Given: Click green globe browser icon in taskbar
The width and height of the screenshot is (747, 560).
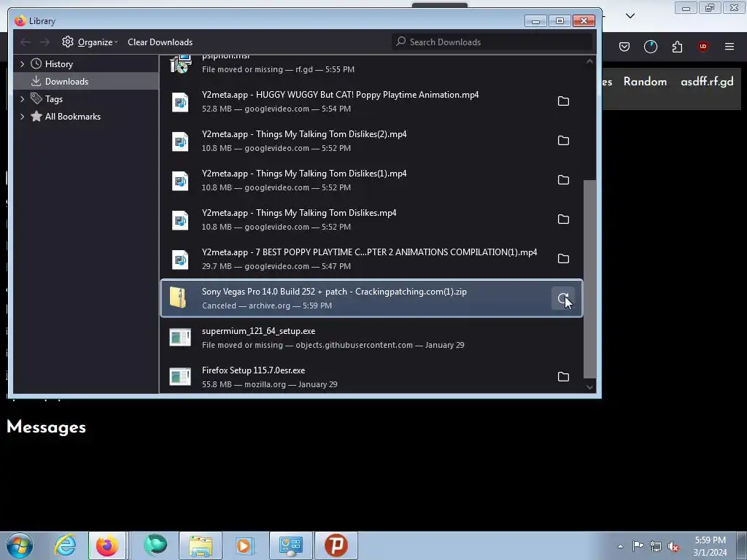Looking at the screenshot, I should (x=155, y=545).
